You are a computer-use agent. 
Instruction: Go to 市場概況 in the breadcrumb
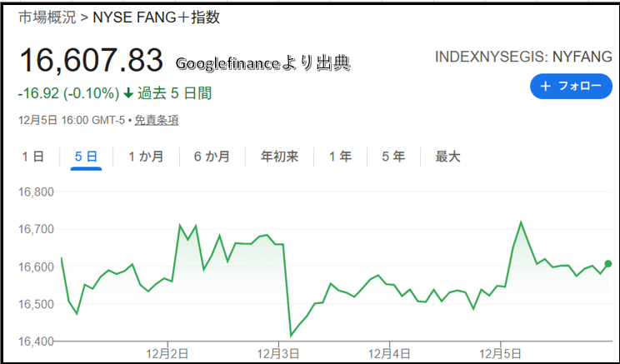point(42,17)
